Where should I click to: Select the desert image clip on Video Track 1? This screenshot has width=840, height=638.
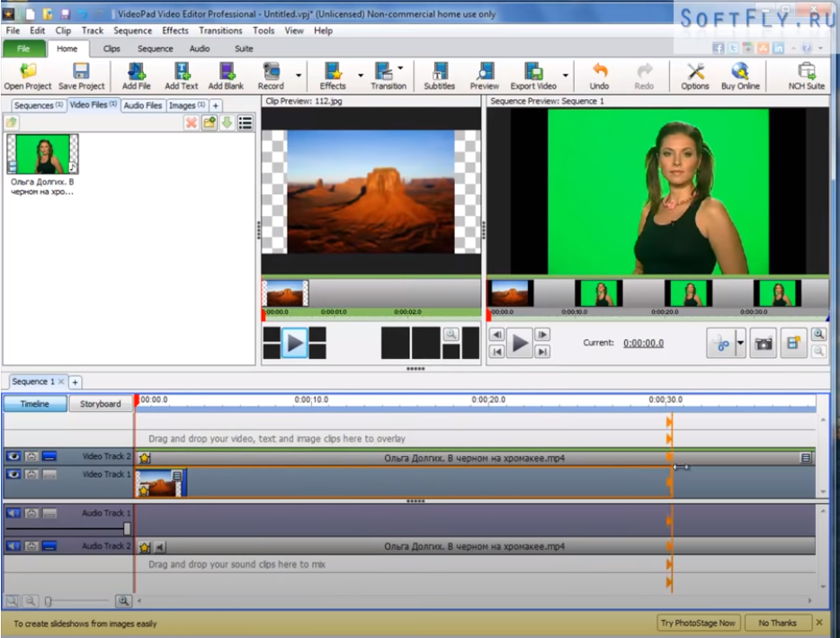pos(160,482)
